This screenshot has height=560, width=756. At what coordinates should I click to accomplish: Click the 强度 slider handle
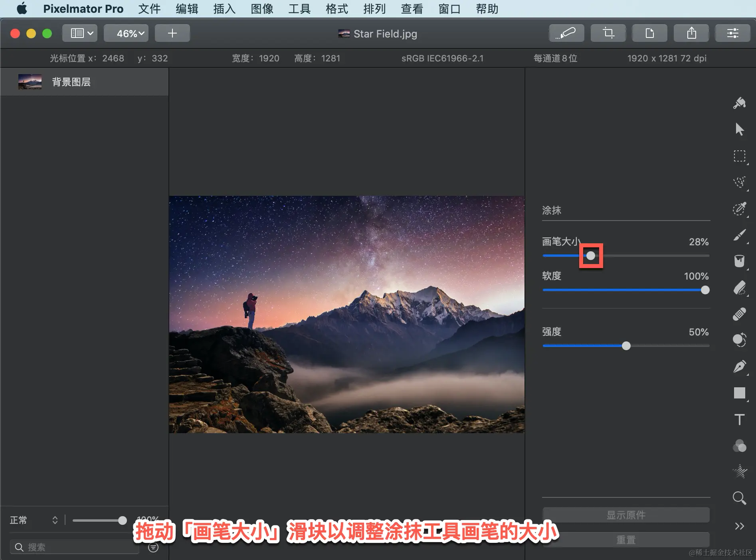626,346
